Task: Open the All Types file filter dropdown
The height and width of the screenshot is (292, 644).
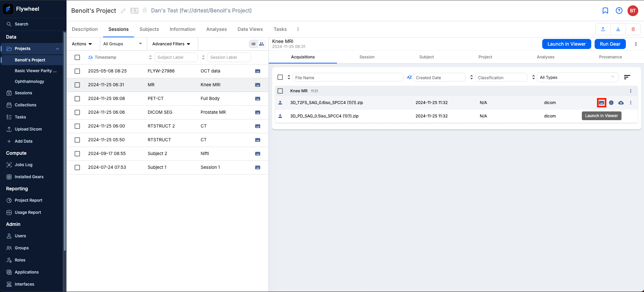Action: pos(577,78)
